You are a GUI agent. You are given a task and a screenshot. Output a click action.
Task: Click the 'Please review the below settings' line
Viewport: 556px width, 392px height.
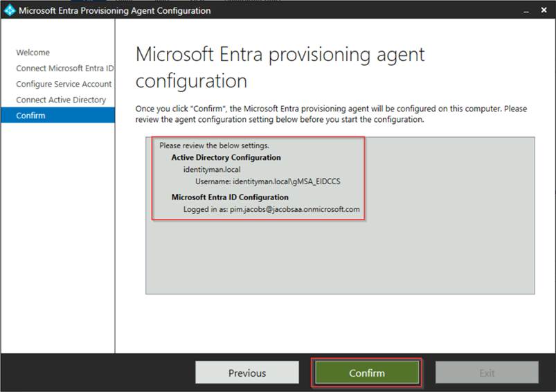point(214,145)
